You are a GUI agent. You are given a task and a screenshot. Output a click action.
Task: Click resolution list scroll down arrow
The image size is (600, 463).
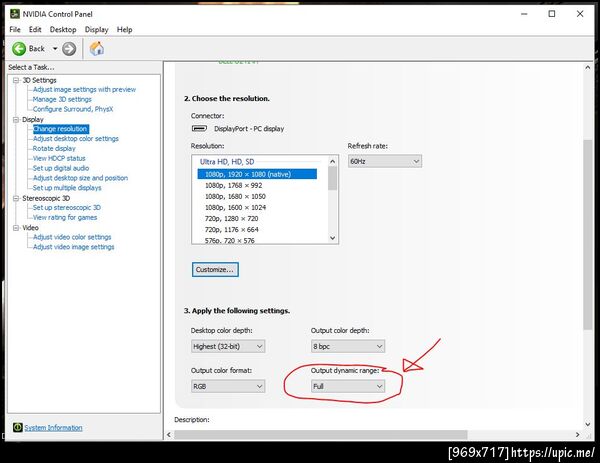[x=333, y=238]
